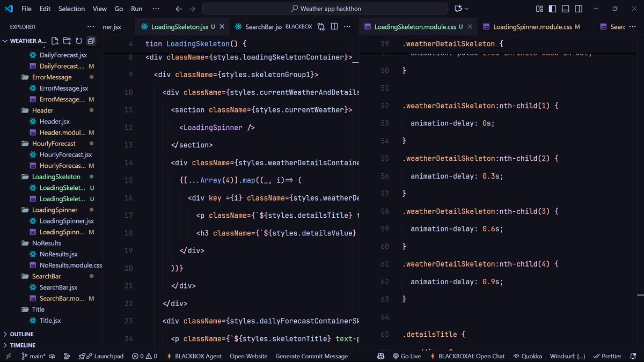Toggle the bottom Panel visibility
This screenshot has width=644, height=362.
(x=564, y=8)
